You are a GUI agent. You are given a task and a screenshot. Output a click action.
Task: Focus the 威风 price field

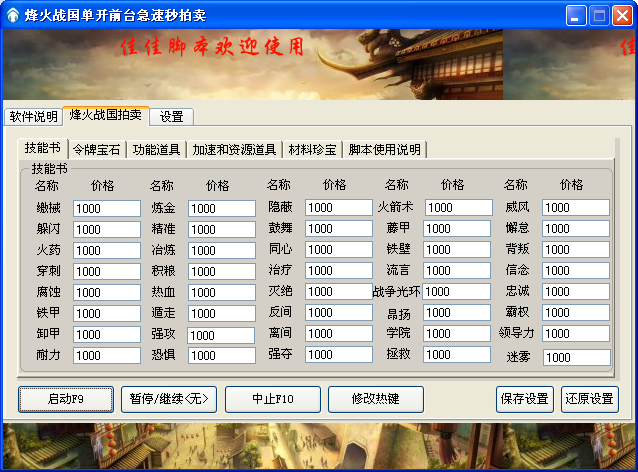[x=576, y=208]
